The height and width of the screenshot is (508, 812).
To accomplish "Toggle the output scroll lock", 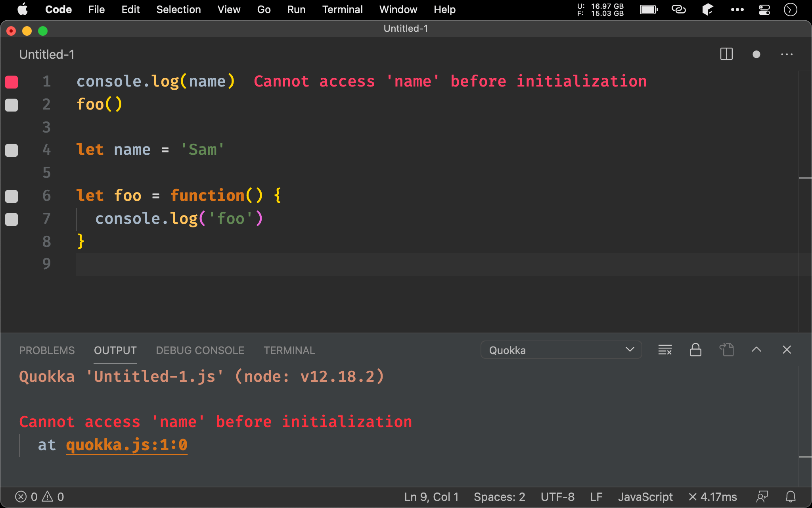I will [695, 350].
